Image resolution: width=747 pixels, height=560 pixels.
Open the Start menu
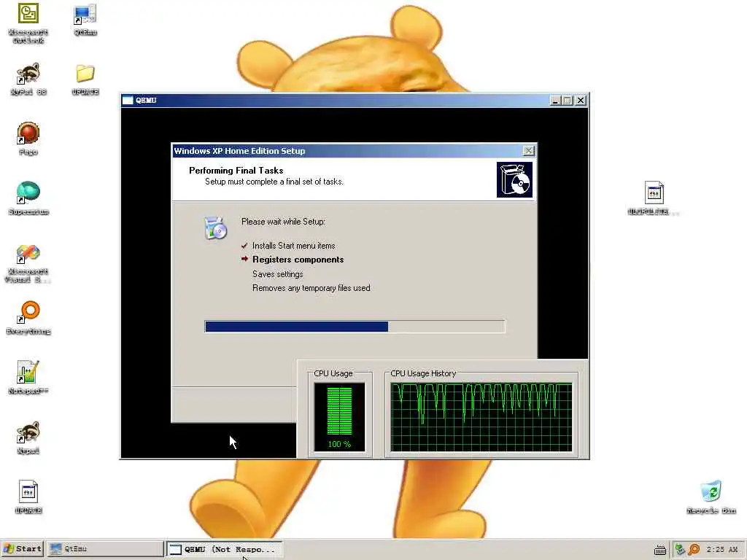coord(23,549)
